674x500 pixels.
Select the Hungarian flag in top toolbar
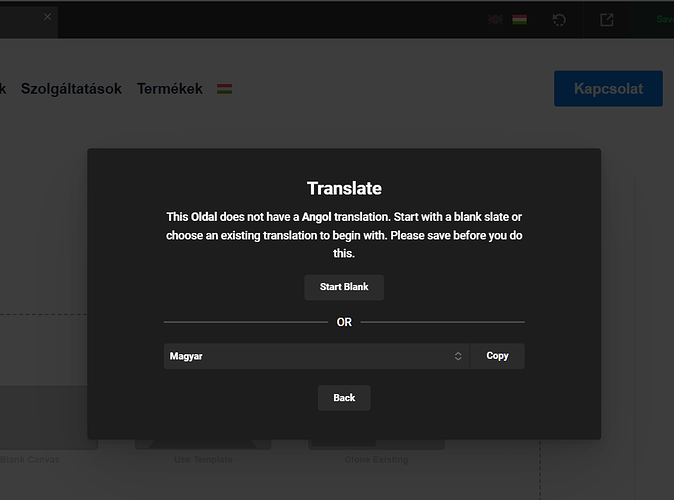(519, 19)
